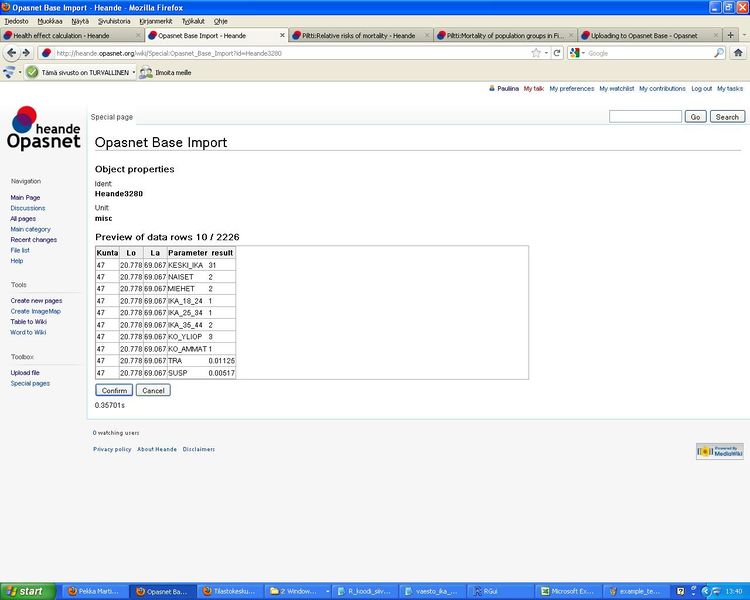
Task: Open the Työkalut menu
Action: click(x=193, y=21)
